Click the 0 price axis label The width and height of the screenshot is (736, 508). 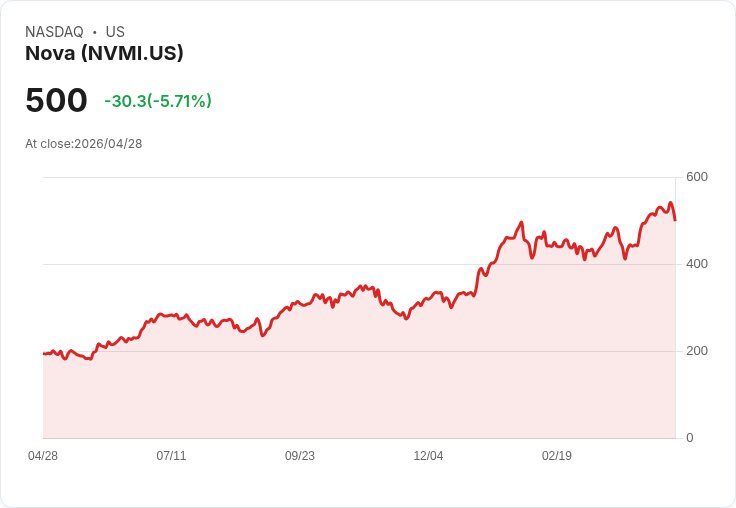pyautogui.click(x=690, y=438)
